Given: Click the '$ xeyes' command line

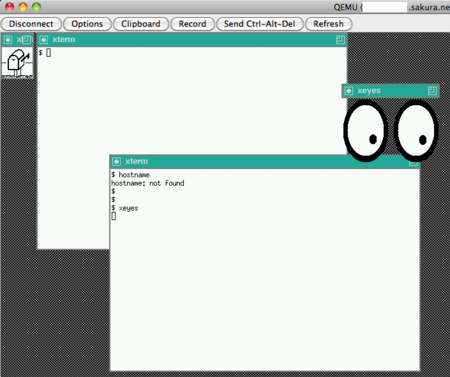Looking at the screenshot, I should click(125, 208).
